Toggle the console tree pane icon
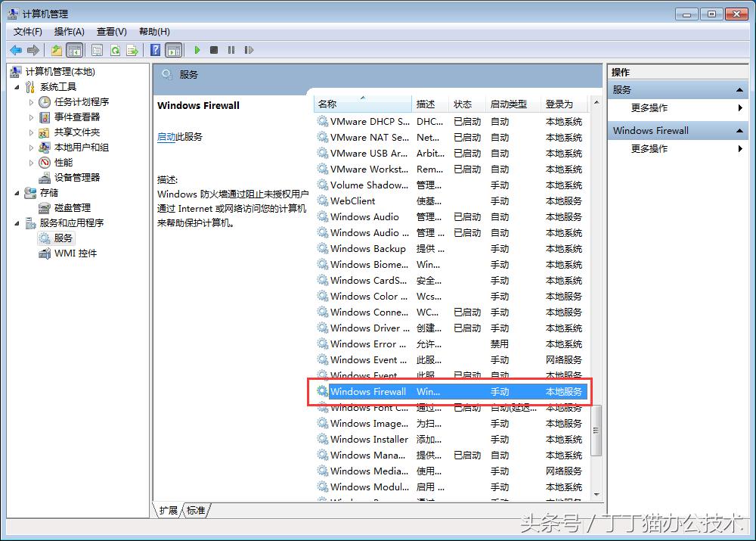The height and width of the screenshot is (541, 756). point(75,50)
